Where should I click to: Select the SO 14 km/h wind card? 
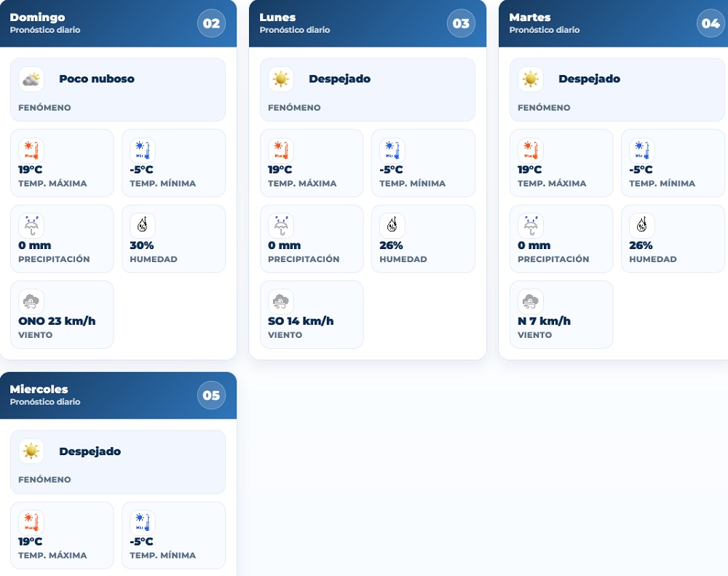click(312, 315)
